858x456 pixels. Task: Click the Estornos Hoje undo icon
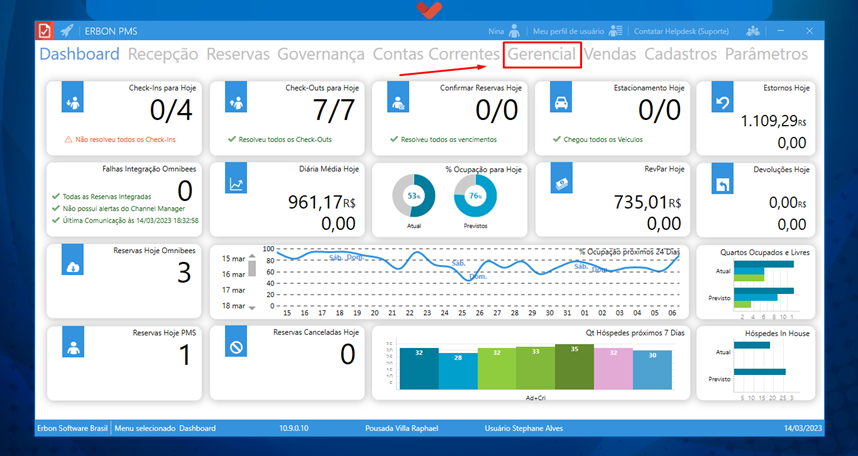724,102
